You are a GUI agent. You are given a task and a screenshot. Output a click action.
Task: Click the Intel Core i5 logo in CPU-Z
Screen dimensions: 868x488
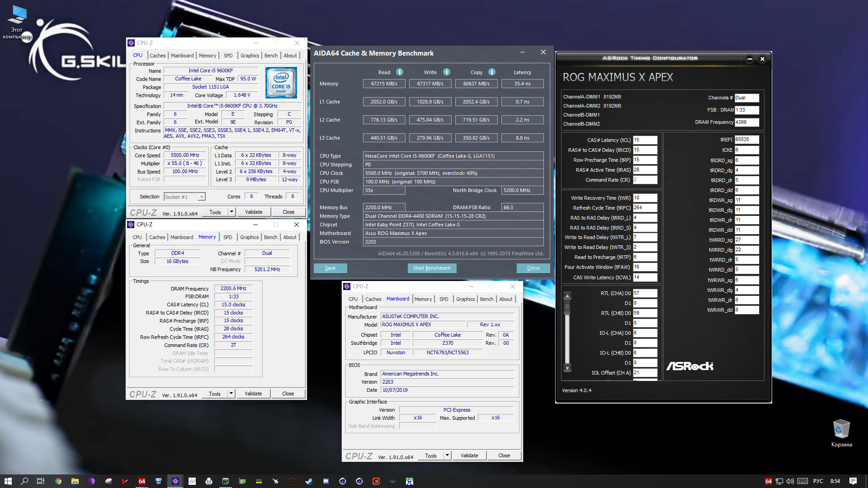pyautogui.click(x=281, y=83)
